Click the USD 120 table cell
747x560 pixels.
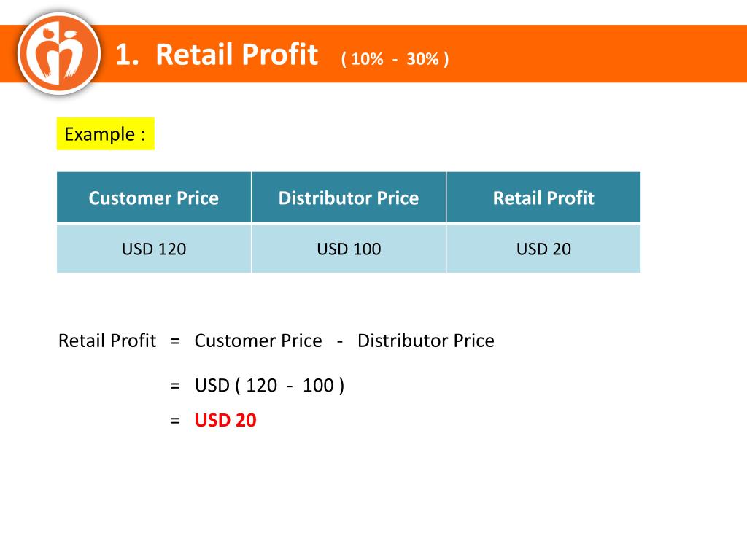[x=154, y=249]
